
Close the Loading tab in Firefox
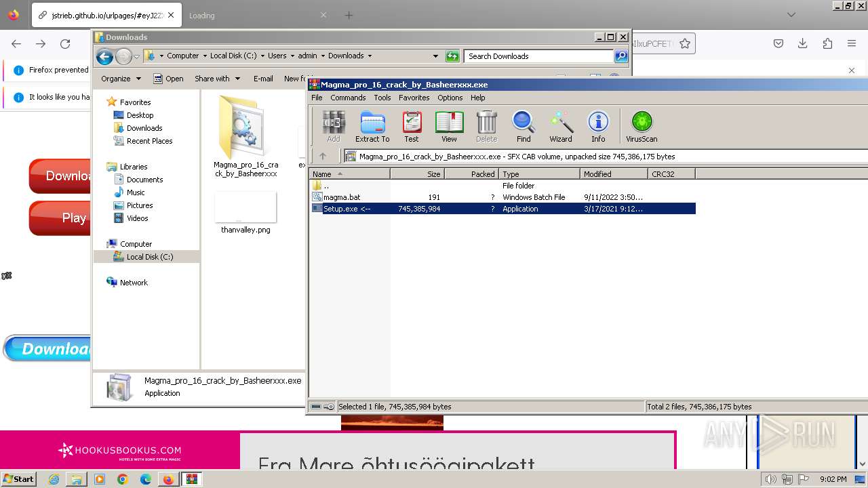click(323, 15)
